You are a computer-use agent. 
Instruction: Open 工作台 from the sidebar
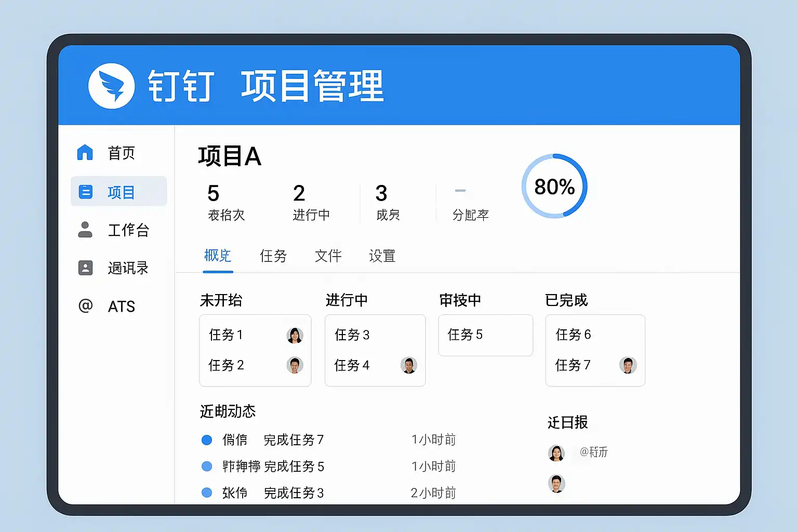(x=118, y=230)
